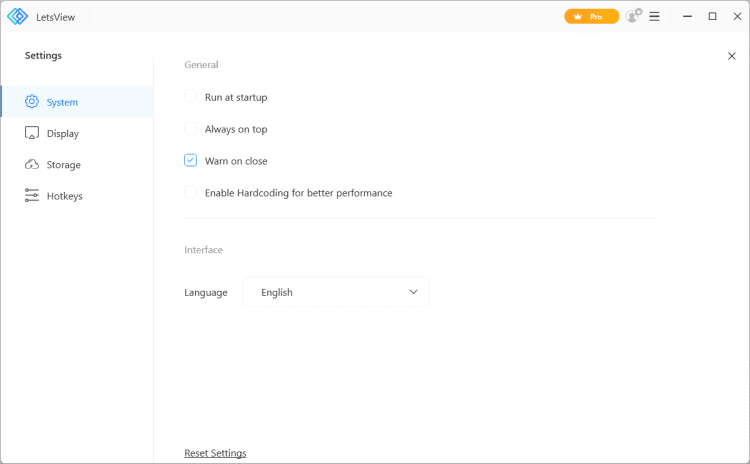Click the orange Pro upgrade button

[591, 16]
